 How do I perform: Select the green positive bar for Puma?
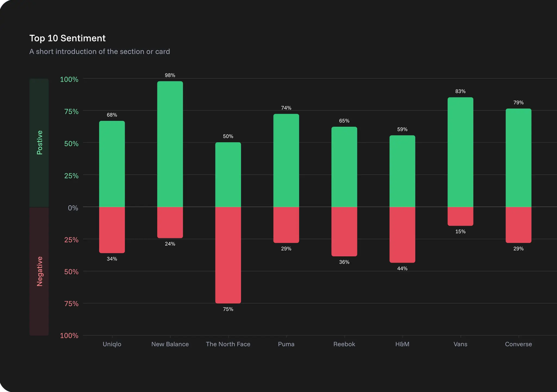point(286,160)
